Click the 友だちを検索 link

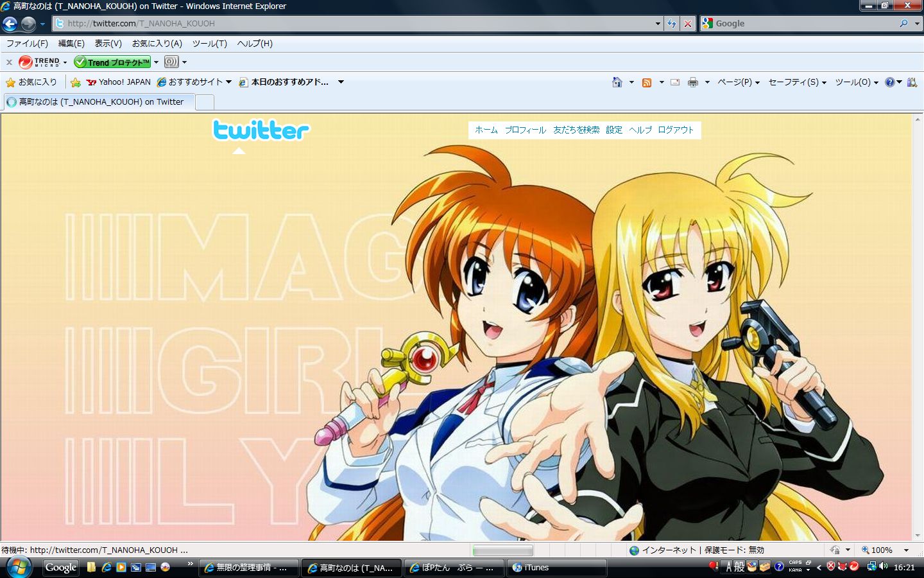click(x=576, y=130)
